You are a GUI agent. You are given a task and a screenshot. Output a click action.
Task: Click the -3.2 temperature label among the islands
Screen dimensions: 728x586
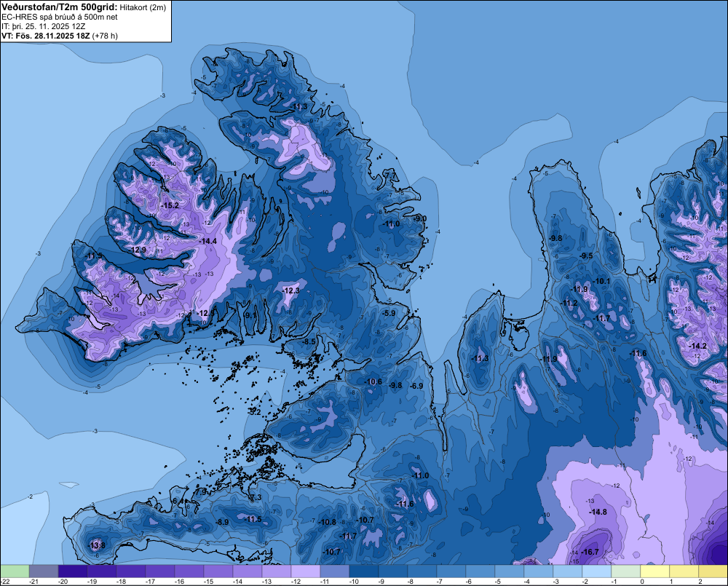tap(255, 411)
